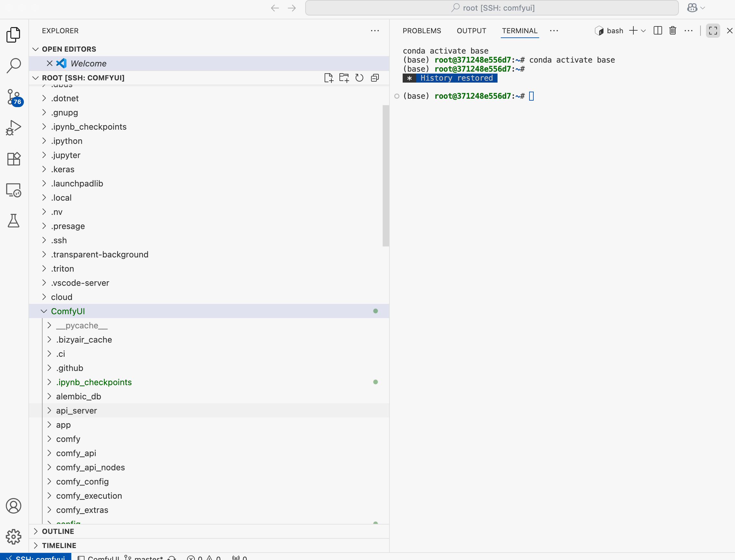The width and height of the screenshot is (735, 560).
Task: Go back in navigation history
Action: (275, 8)
